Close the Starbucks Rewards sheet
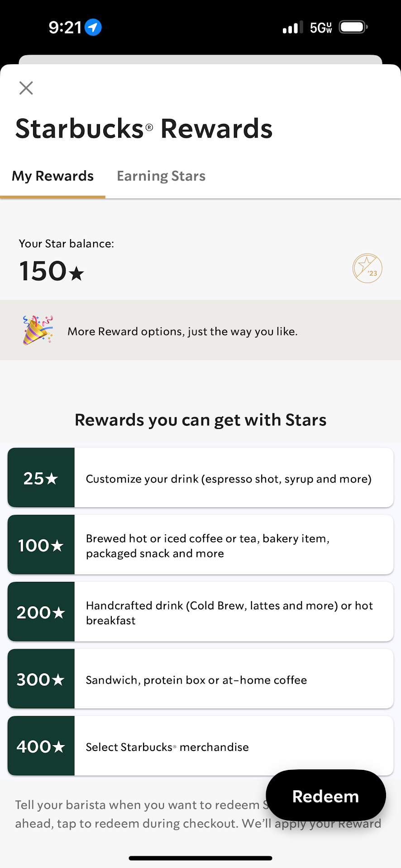This screenshot has width=401, height=868. point(26,88)
